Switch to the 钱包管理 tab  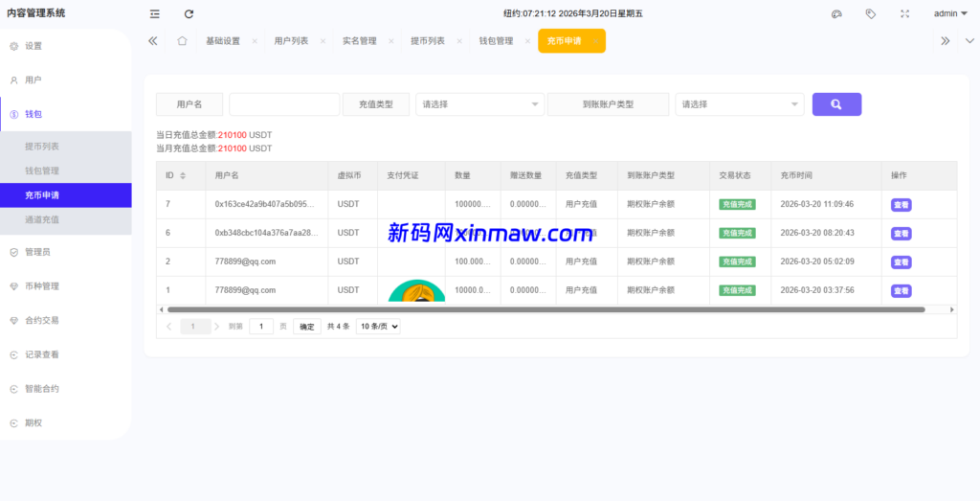pyautogui.click(x=497, y=40)
